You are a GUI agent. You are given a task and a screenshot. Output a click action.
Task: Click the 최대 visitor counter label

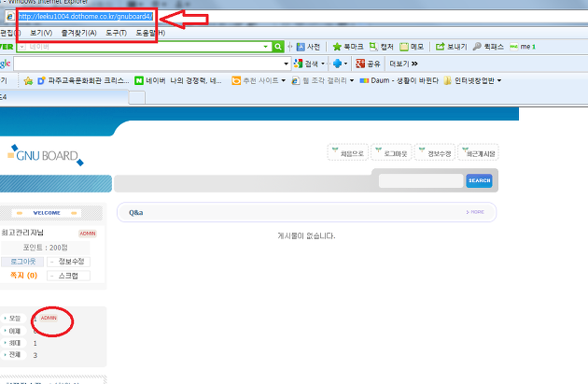(14, 343)
